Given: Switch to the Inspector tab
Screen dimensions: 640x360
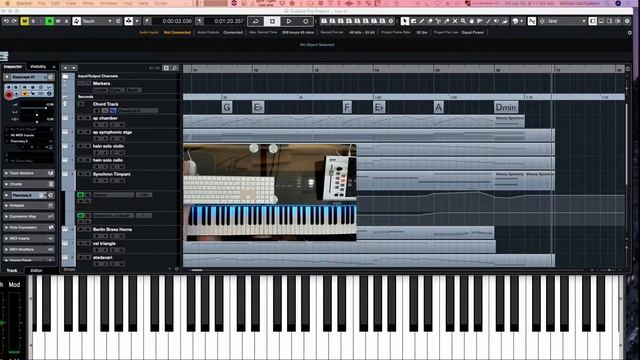Looking at the screenshot, I should [x=13, y=67].
